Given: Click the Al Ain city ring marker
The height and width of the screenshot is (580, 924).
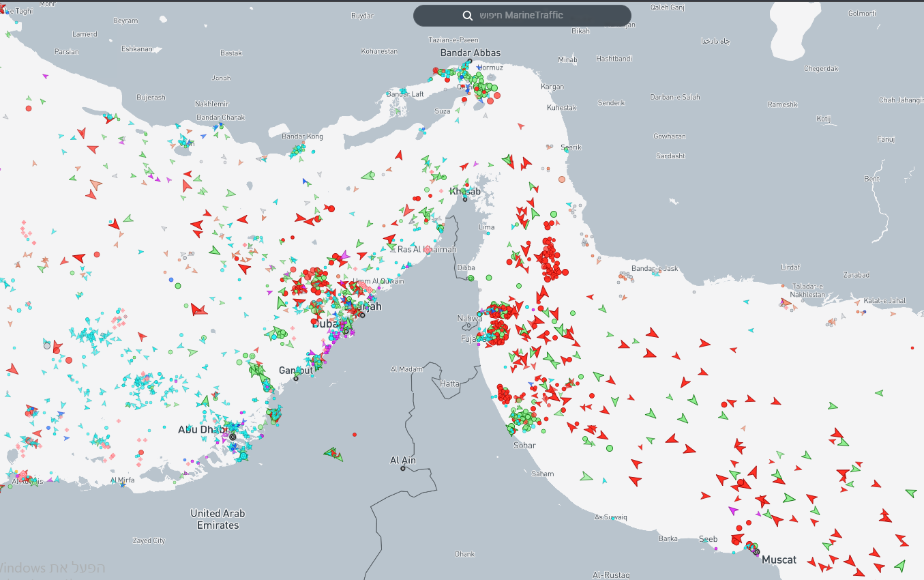Looking at the screenshot, I should tap(403, 469).
